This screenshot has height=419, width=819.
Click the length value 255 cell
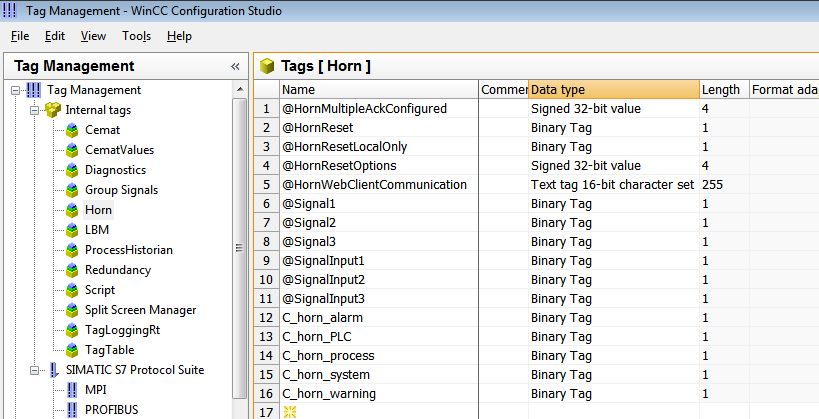[724, 185]
